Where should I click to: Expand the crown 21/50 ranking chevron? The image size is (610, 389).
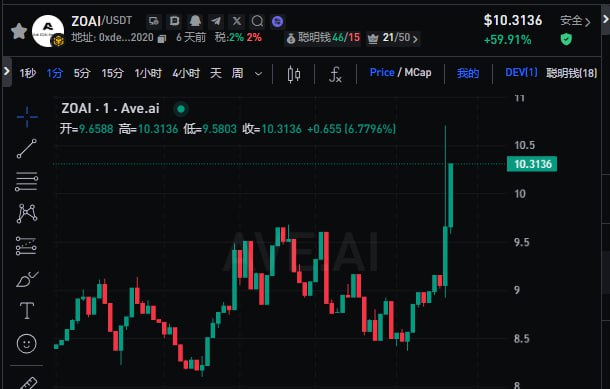pyautogui.click(x=415, y=39)
